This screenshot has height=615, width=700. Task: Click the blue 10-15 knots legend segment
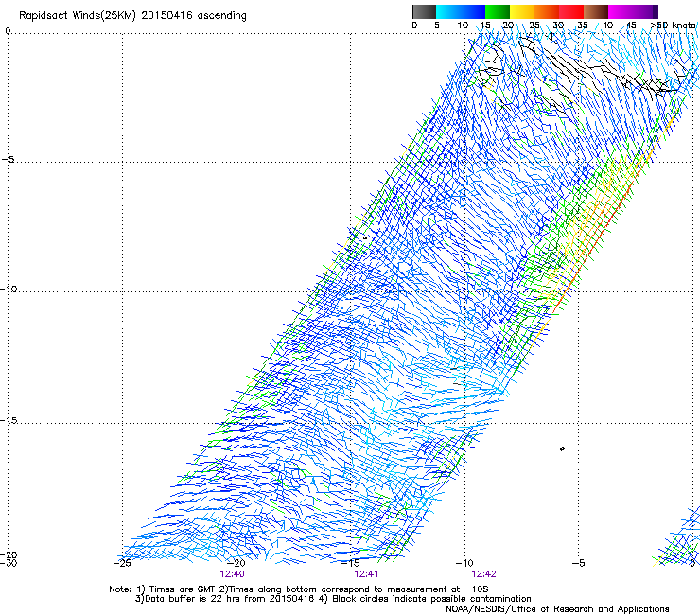click(x=473, y=11)
